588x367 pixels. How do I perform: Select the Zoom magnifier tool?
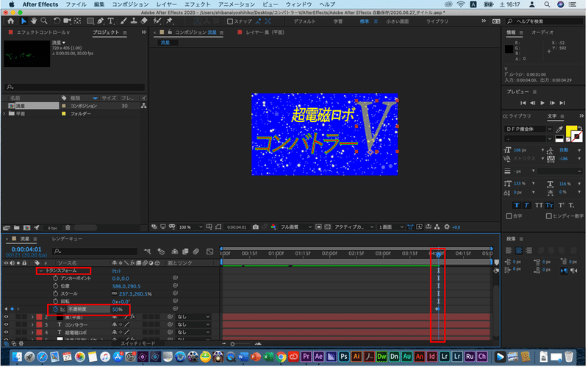click(x=44, y=21)
